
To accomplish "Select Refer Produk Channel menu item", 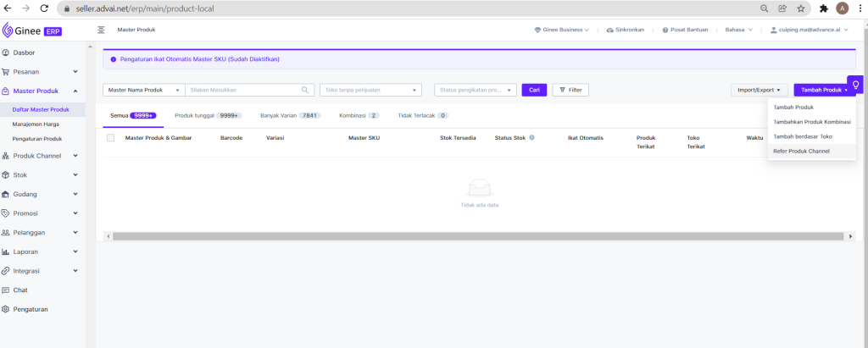I will coord(801,151).
